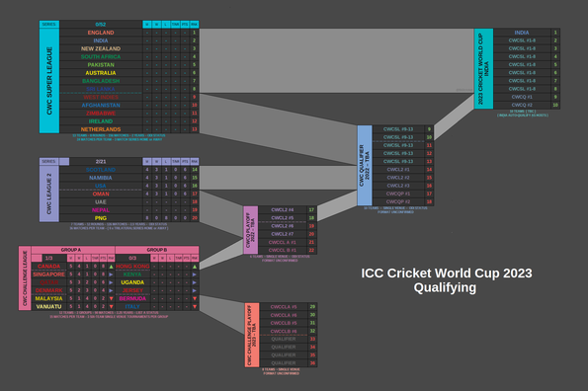Click the UAE team name
The width and height of the screenshot is (588, 391).
click(x=101, y=201)
